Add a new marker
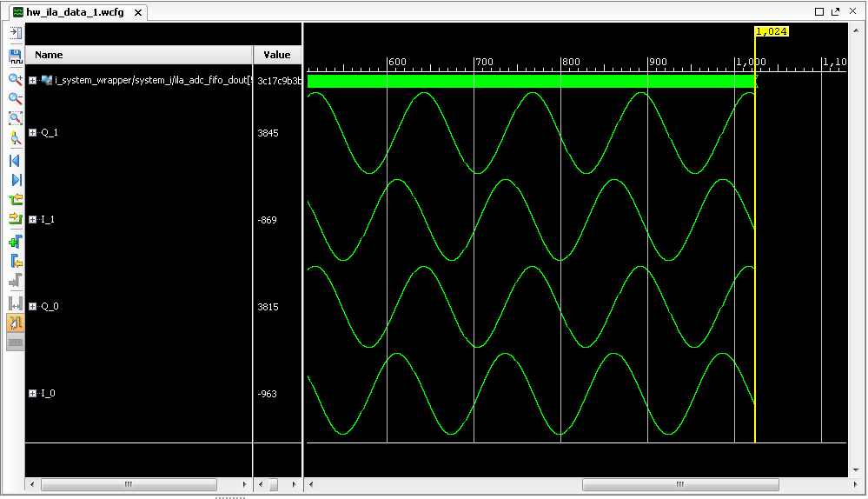 pyautogui.click(x=16, y=242)
